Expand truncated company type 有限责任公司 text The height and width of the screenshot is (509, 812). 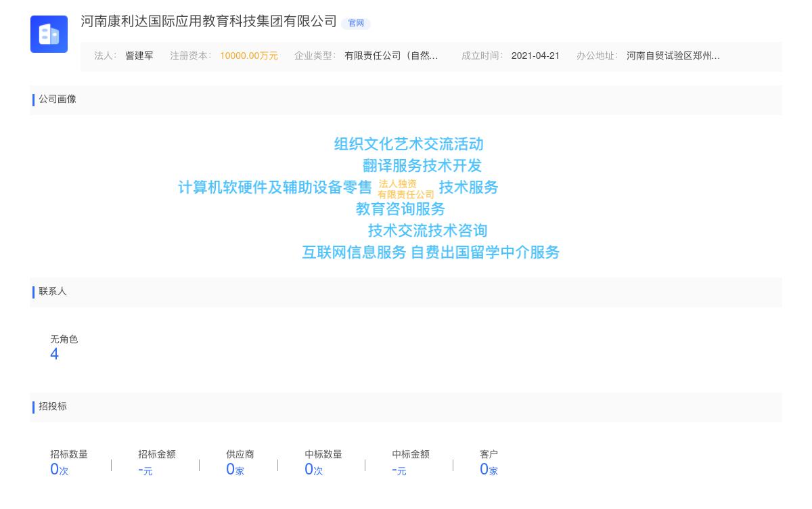(x=391, y=56)
